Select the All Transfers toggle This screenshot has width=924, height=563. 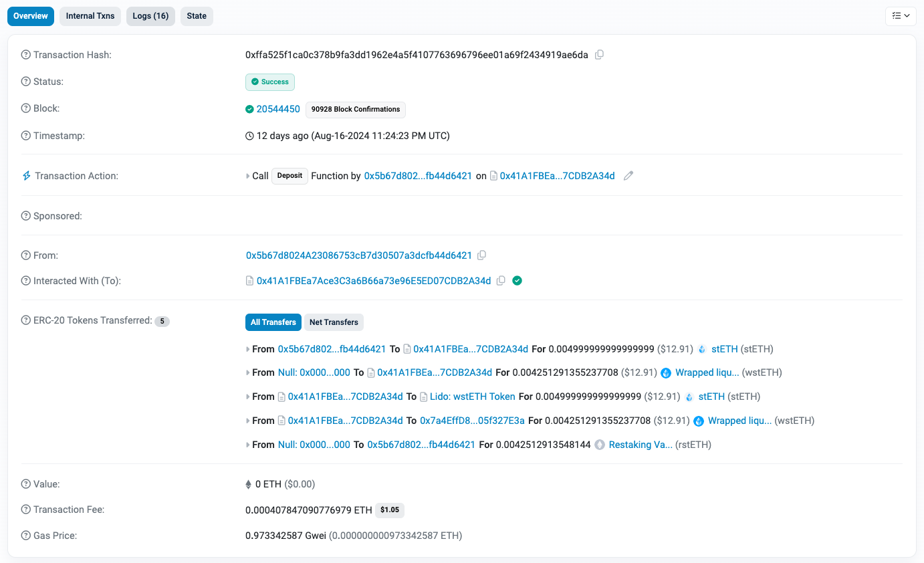[273, 322]
